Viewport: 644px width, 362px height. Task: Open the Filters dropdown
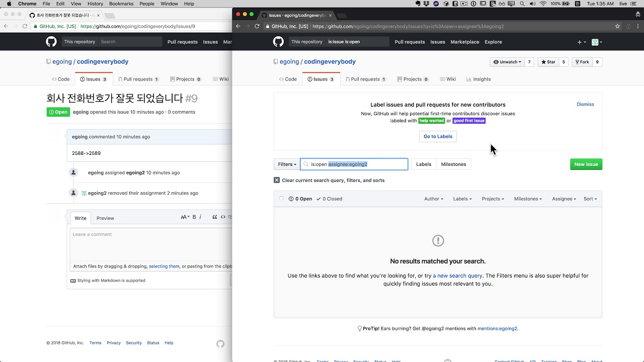pos(287,164)
